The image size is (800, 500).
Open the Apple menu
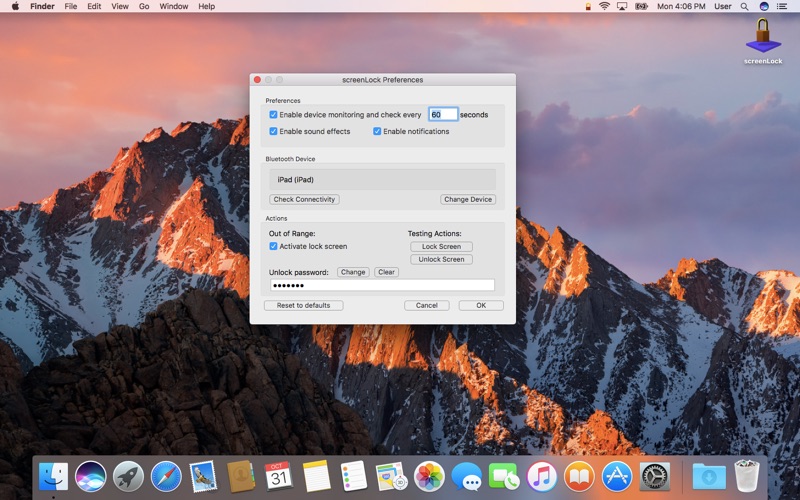tap(15, 6)
